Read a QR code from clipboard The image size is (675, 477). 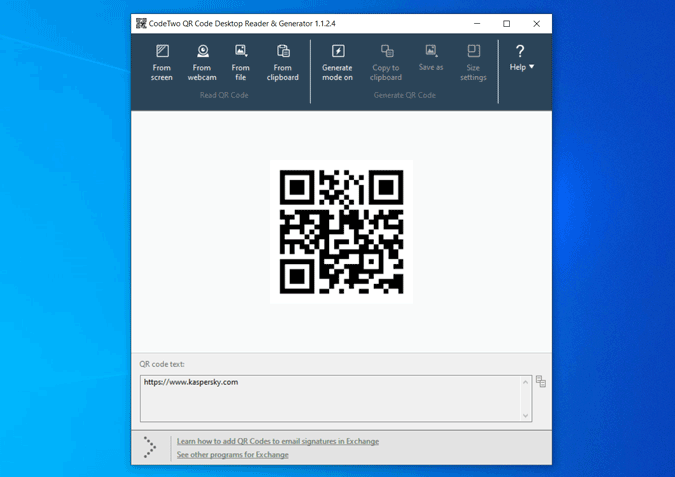[x=282, y=63]
